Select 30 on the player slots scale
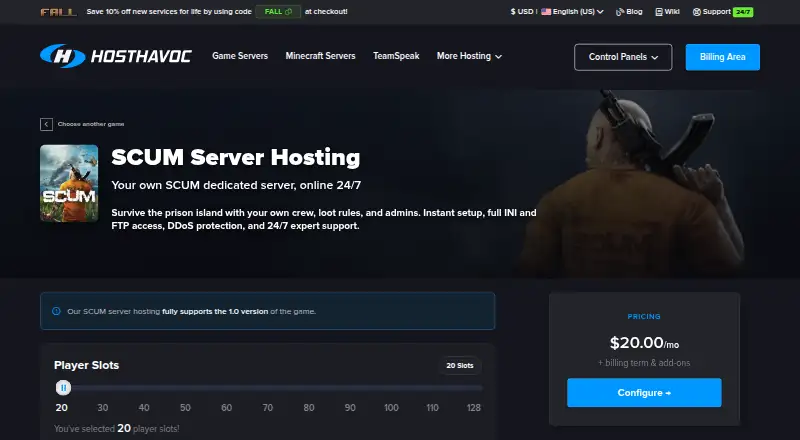800x440 pixels. (103, 407)
